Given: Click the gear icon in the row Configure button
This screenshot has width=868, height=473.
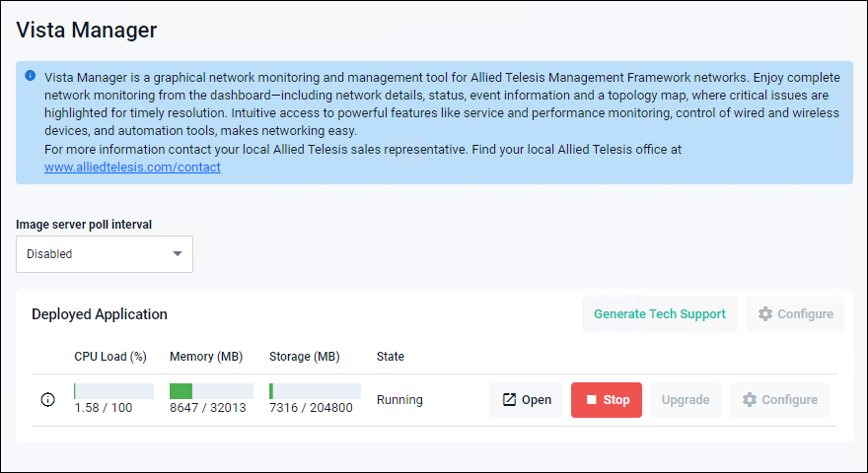Looking at the screenshot, I should 750,399.
